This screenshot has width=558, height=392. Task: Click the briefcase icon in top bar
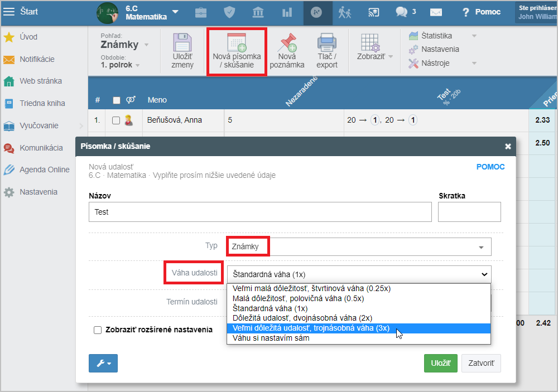(201, 12)
